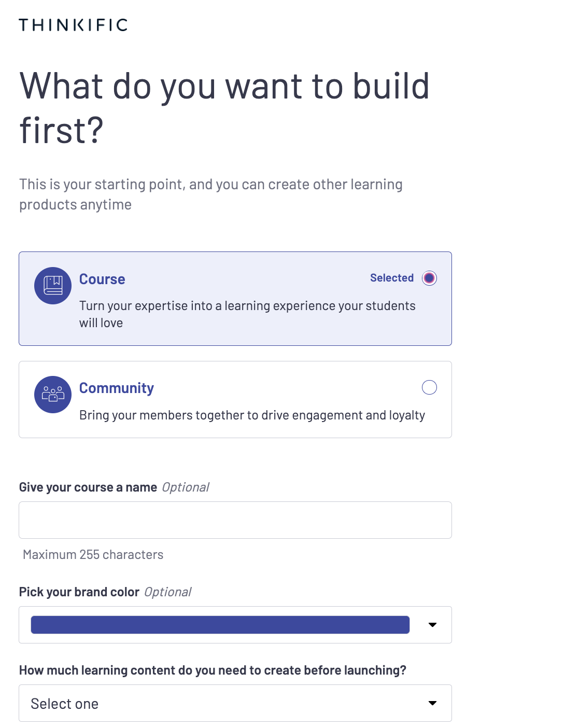The width and height of the screenshot is (565, 728).
Task: Expand the brand color dropdown arrow
Action: (x=432, y=625)
